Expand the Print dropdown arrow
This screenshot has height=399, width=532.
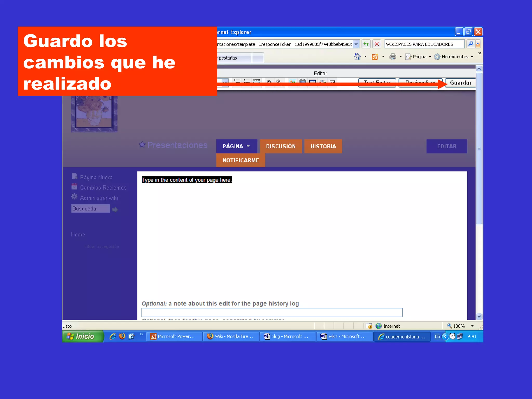pos(401,57)
